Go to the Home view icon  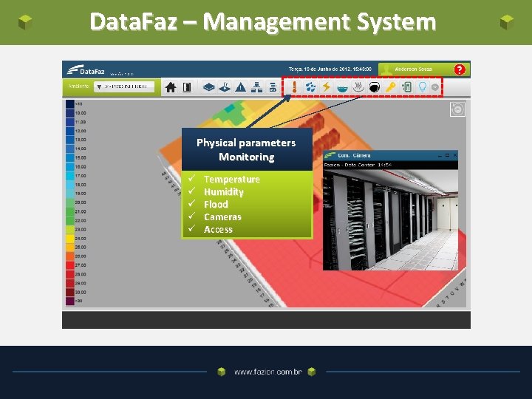[171, 87]
